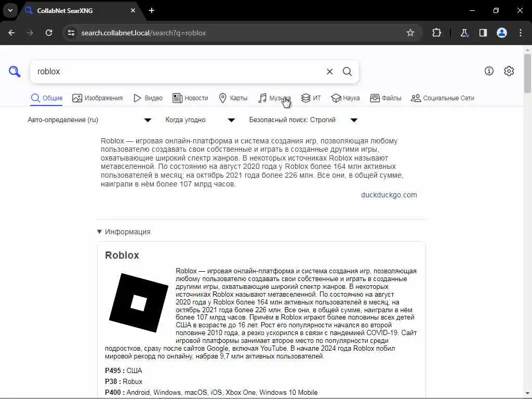Open the preferences gear icon
532x399 pixels.
pos(509,71)
